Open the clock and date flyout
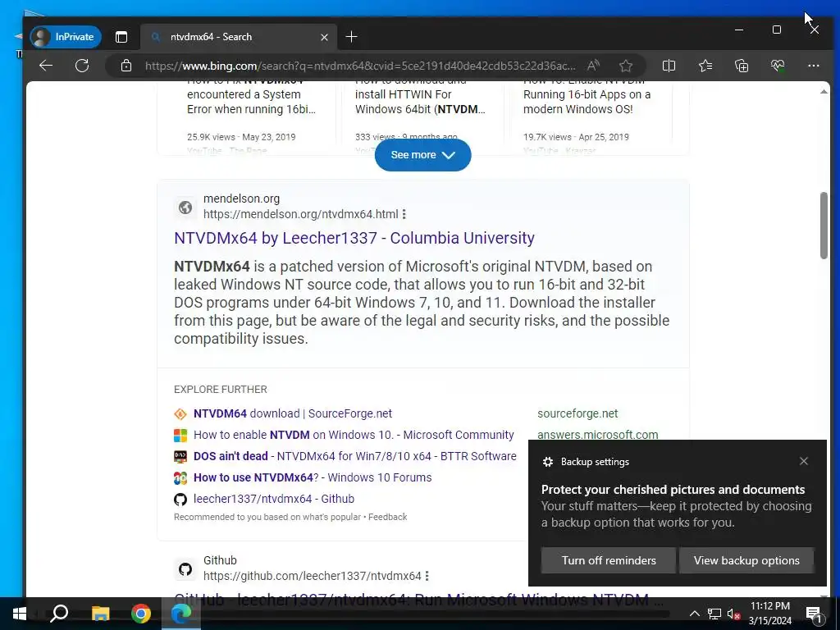Image resolution: width=840 pixels, height=630 pixels. pos(769,614)
